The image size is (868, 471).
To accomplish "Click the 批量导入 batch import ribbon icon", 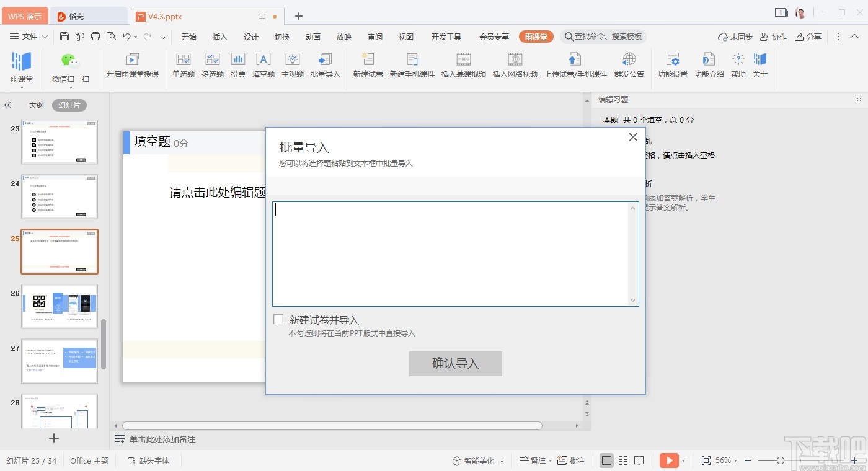I will coord(325,66).
